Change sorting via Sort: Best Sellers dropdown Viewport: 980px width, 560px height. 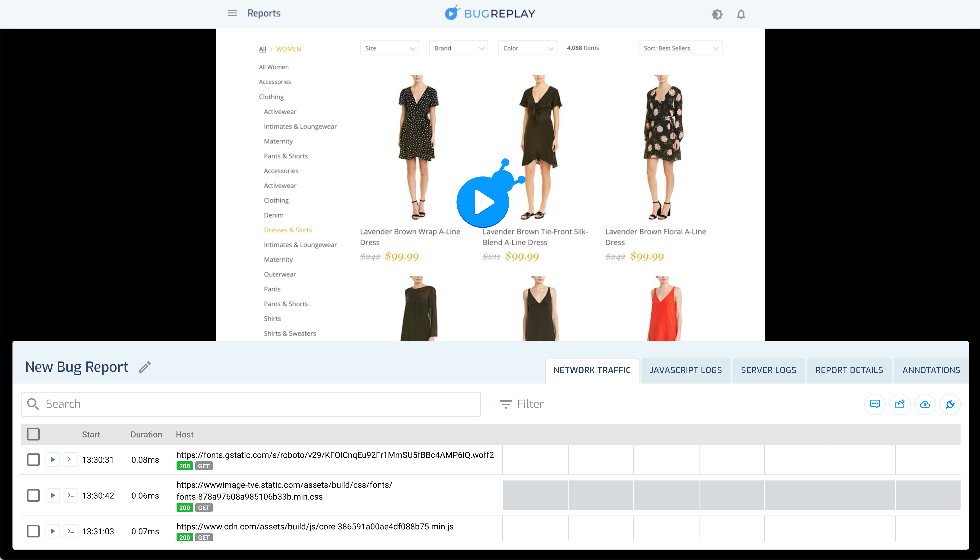pos(680,48)
